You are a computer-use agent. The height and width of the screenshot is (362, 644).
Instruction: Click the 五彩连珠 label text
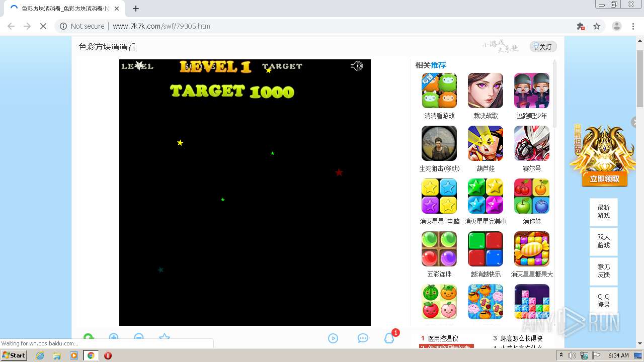click(439, 274)
